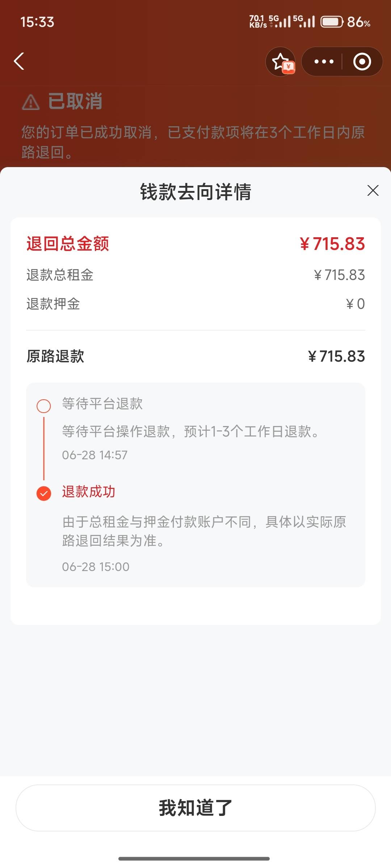Select the 等待平台退款 empty circle step
The image size is (391, 868).
click(x=44, y=406)
